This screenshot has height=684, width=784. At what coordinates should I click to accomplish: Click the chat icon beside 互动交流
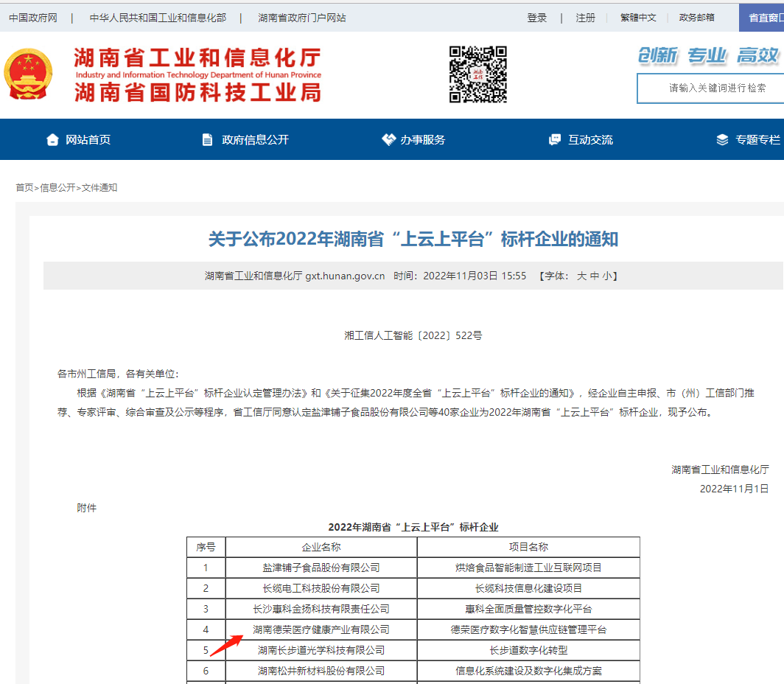[555, 140]
